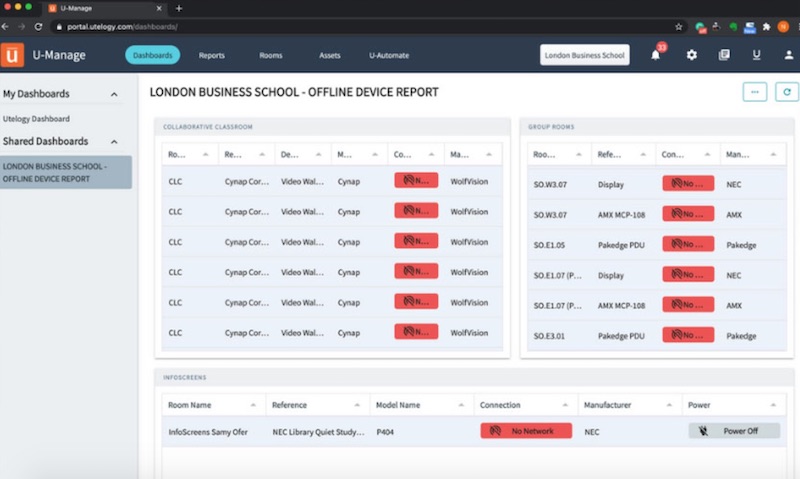Open the notifications bell
800x479 pixels.
[656, 55]
